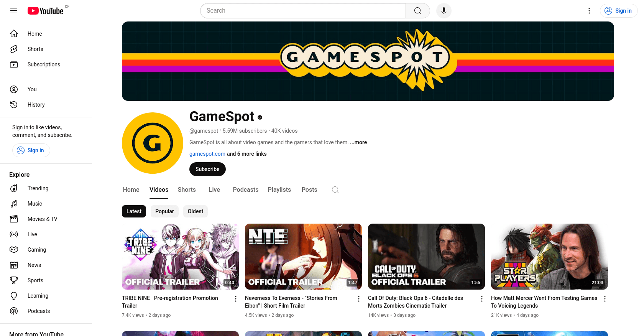Open watch History in sidebar
644x336 pixels.
pyautogui.click(x=36, y=105)
